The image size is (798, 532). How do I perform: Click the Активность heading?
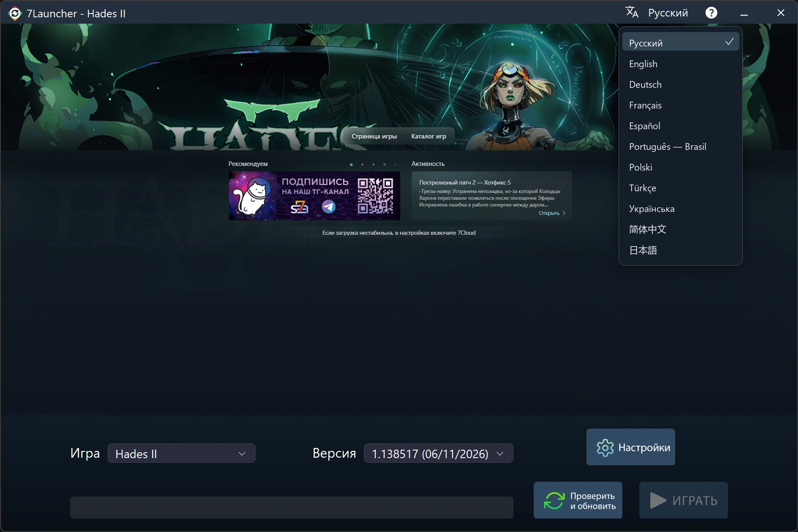click(x=428, y=164)
